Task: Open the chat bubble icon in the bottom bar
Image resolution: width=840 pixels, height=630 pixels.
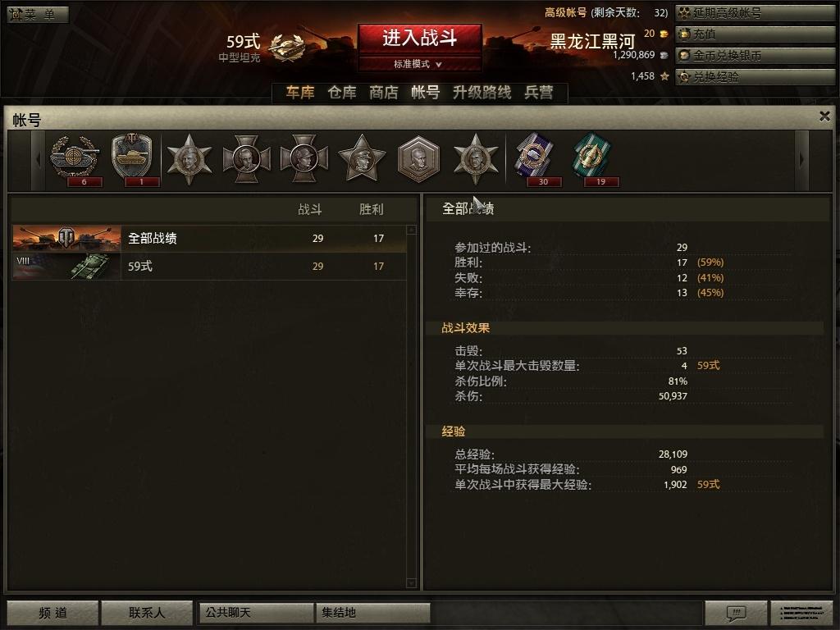Action: click(736, 612)
